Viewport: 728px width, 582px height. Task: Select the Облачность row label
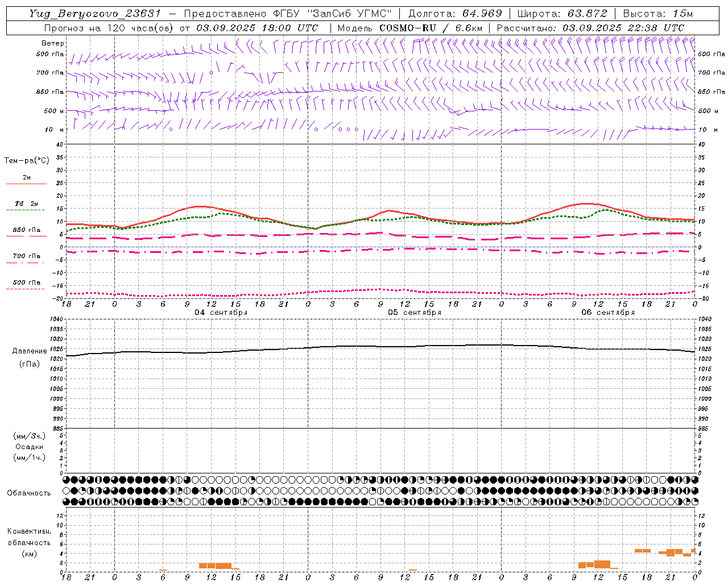pyautogui.click(x=28, y=493)
